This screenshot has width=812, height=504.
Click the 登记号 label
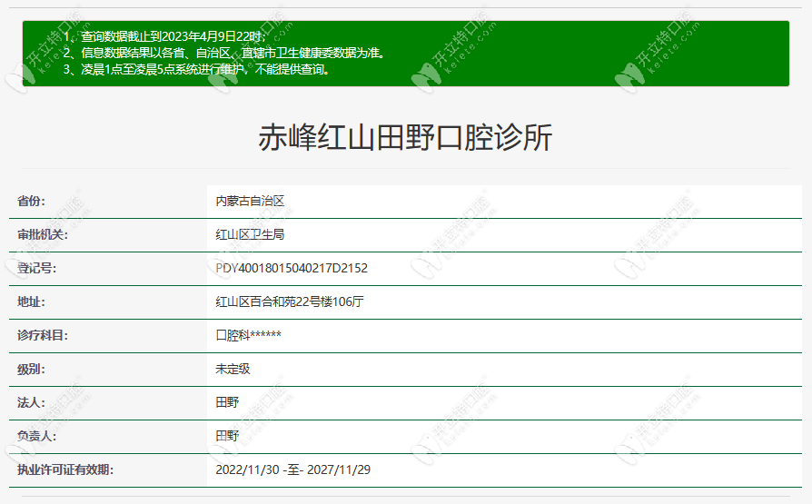[36, 268]
